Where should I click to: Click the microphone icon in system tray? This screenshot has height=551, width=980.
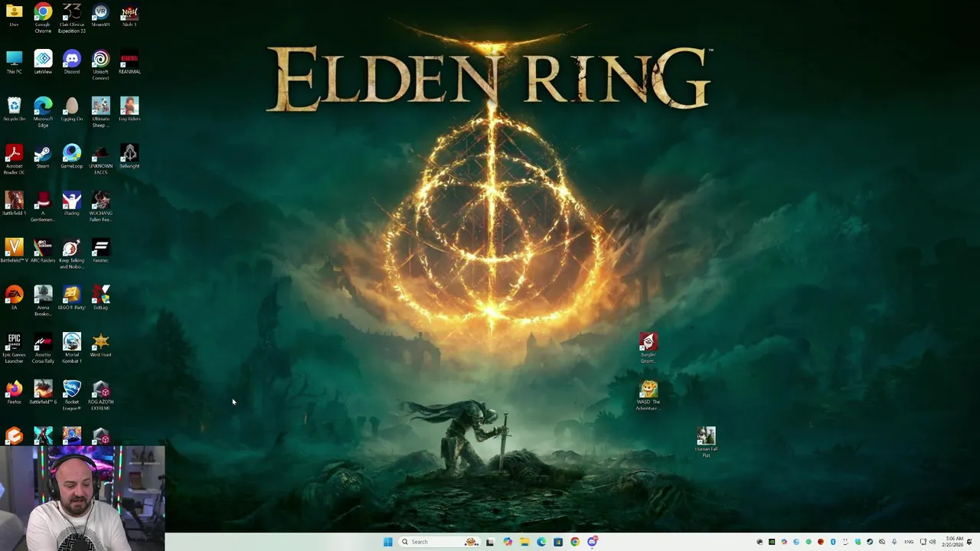coord(893,542)
